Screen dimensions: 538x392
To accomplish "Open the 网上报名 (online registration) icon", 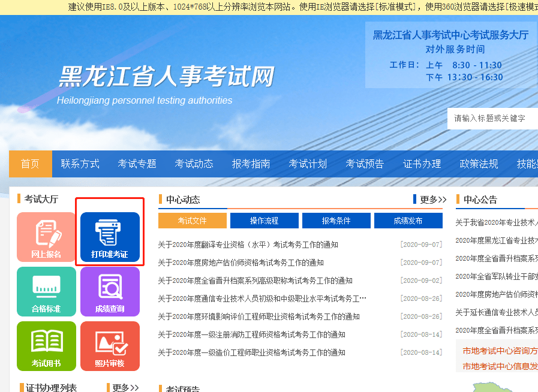I will coord(46,237).
